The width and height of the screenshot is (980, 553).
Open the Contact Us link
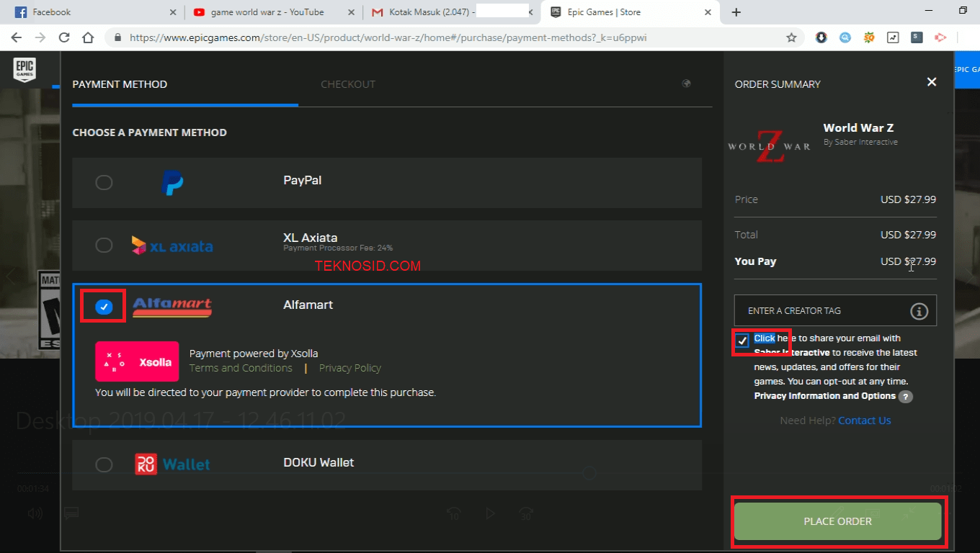point(865,421)
